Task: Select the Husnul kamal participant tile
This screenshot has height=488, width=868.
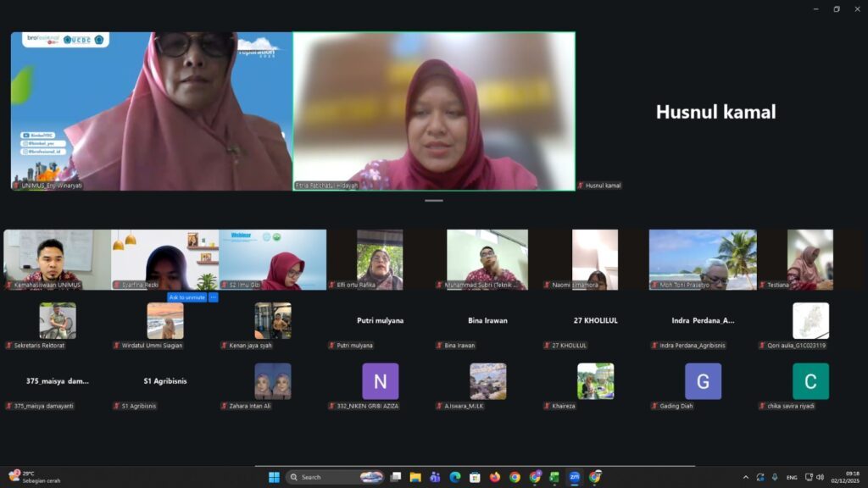Action: [715, 111]
